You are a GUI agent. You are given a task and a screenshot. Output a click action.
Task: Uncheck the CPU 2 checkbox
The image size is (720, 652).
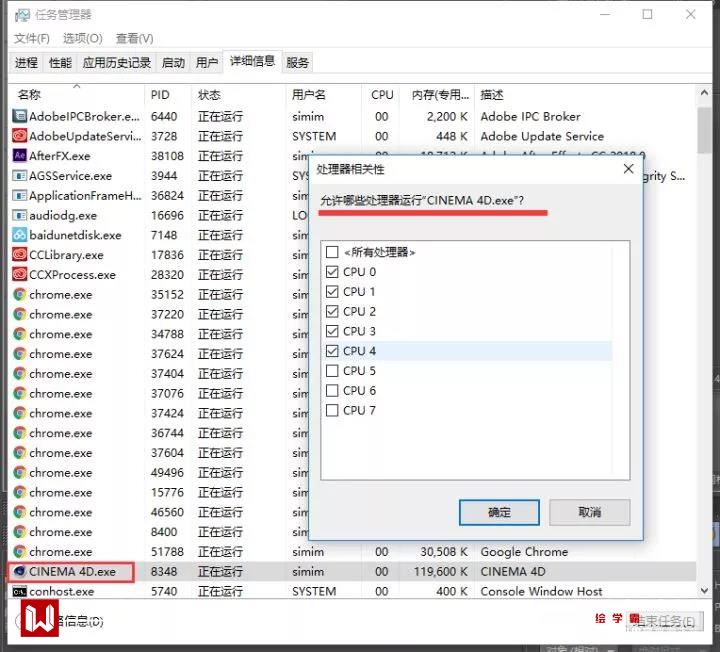[x=332, y=311]
